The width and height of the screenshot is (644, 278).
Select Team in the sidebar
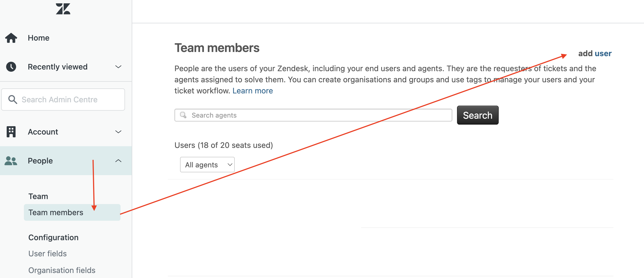tap(38, 196)
